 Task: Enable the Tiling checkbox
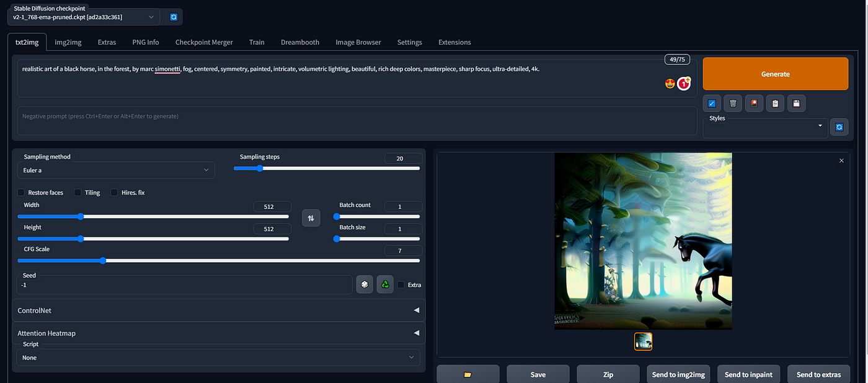tap(78, 193)
